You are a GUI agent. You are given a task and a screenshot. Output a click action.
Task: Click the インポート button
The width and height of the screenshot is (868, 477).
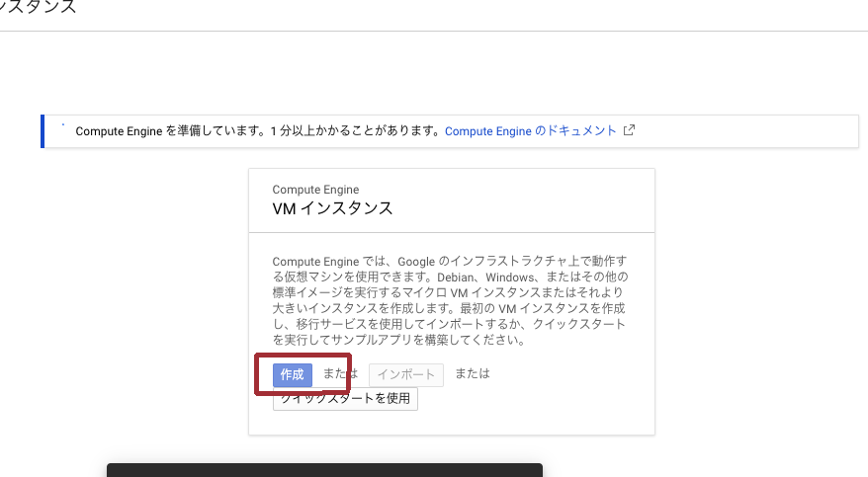(406, 374)
